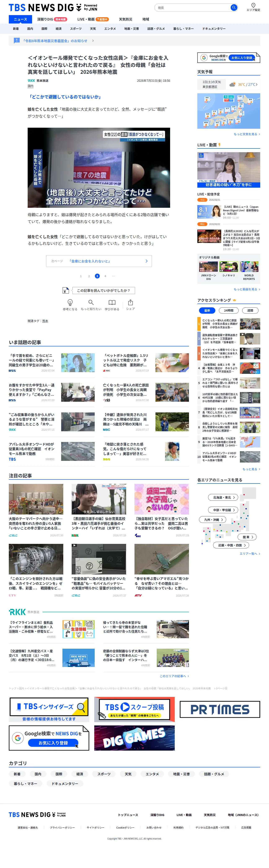Click the article feedback document icon

66,290
